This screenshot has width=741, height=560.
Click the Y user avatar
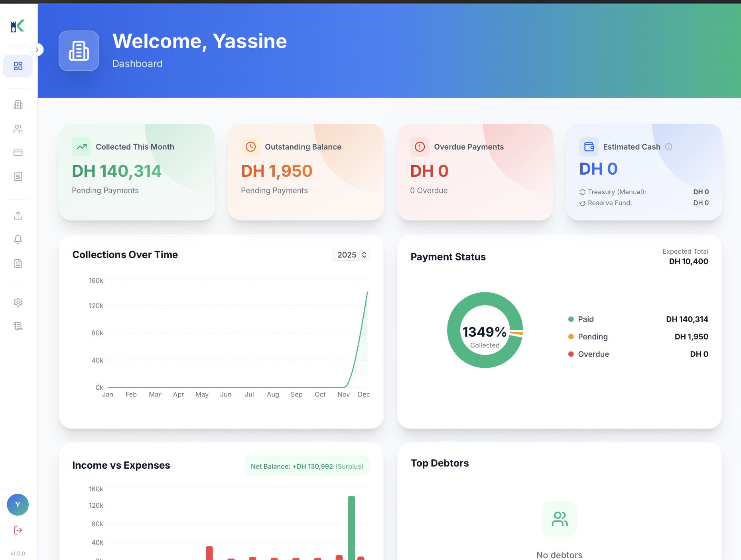[18, 505]
